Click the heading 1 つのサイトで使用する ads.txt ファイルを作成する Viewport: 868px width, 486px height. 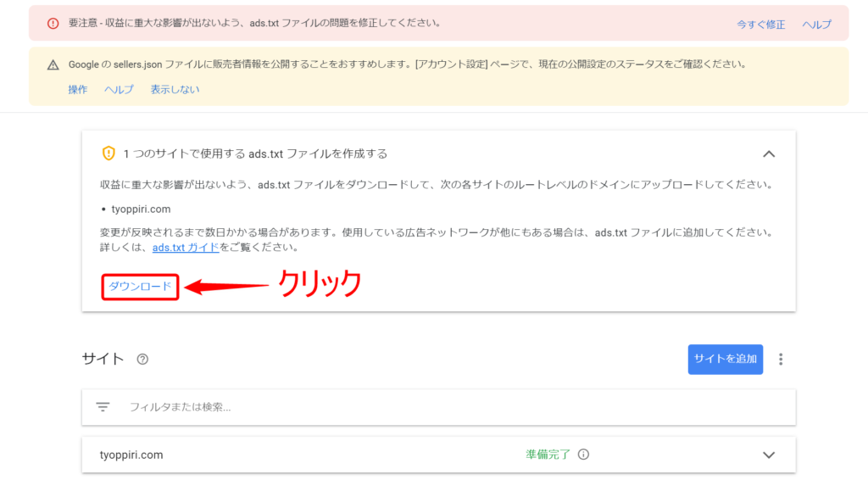pos(255,154)
